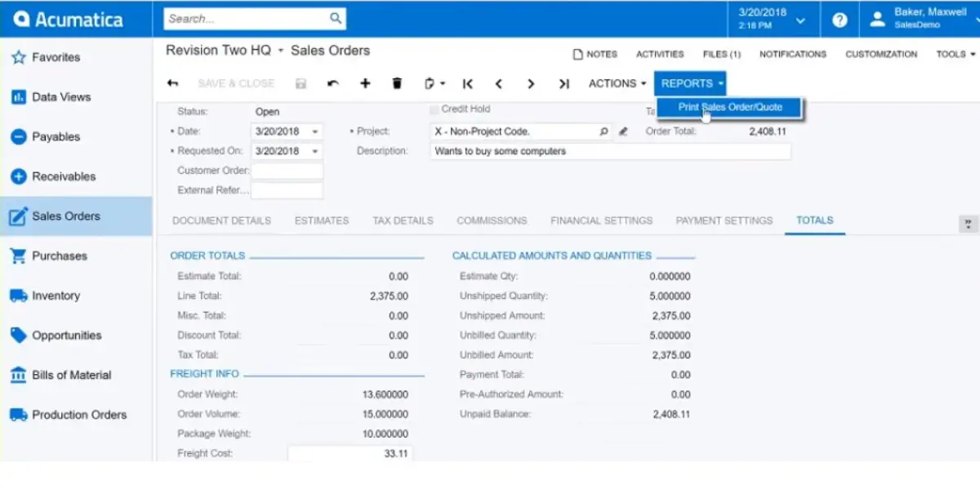Screen dimensions: 980x490
Task: Click the search magnifier icon
Action: pos(336,18)
